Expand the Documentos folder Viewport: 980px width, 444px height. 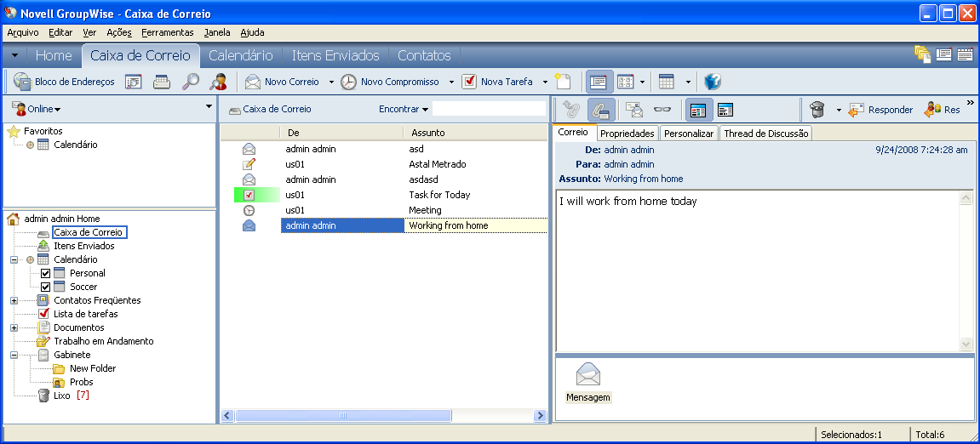[14, 327]
